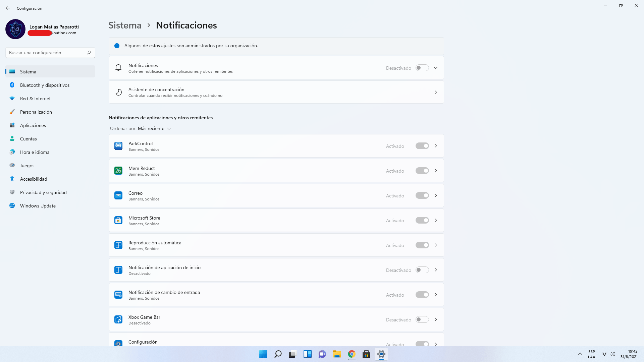The height and width of the screenshot is (362, 644).
Task: Go to Windows Update section
Action: pyautogui.click(x=38, y=206)
